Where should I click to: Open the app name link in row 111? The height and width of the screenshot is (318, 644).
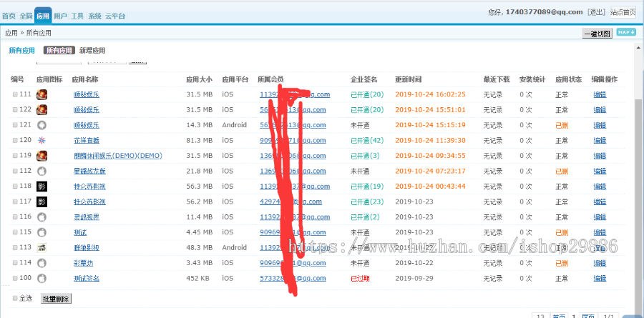pyautogui.click(x=87, y=95)
